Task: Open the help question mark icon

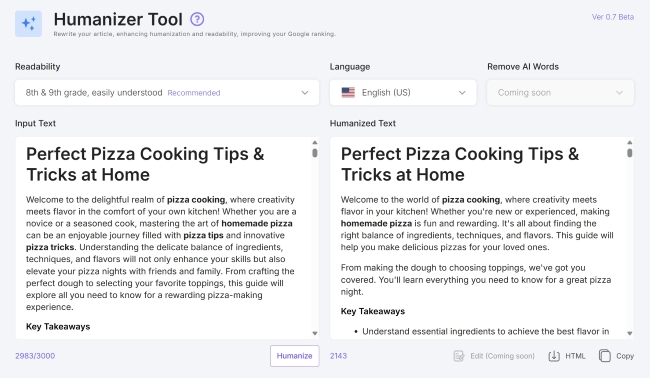Action: point(197,19)
